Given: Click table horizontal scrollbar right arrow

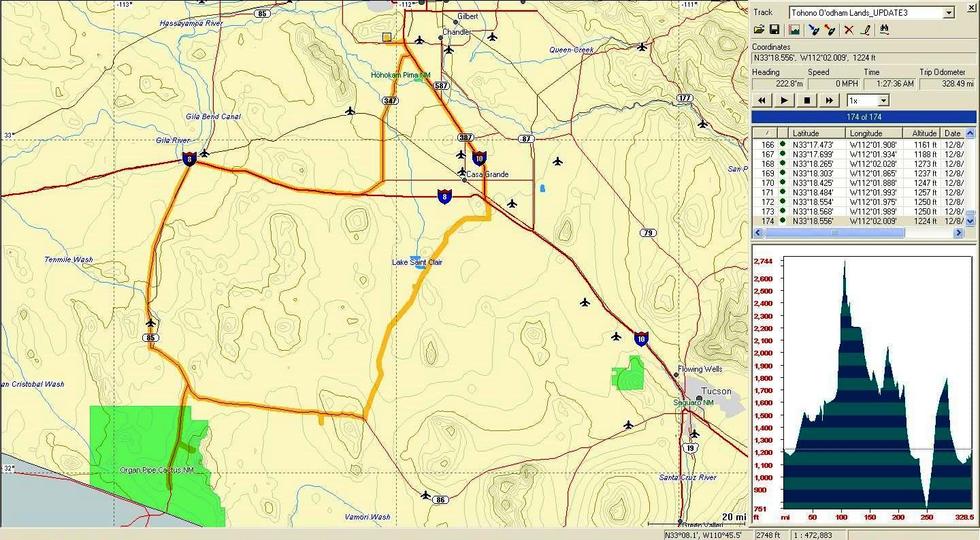Looking at the screenshot, I should point(959,233).
